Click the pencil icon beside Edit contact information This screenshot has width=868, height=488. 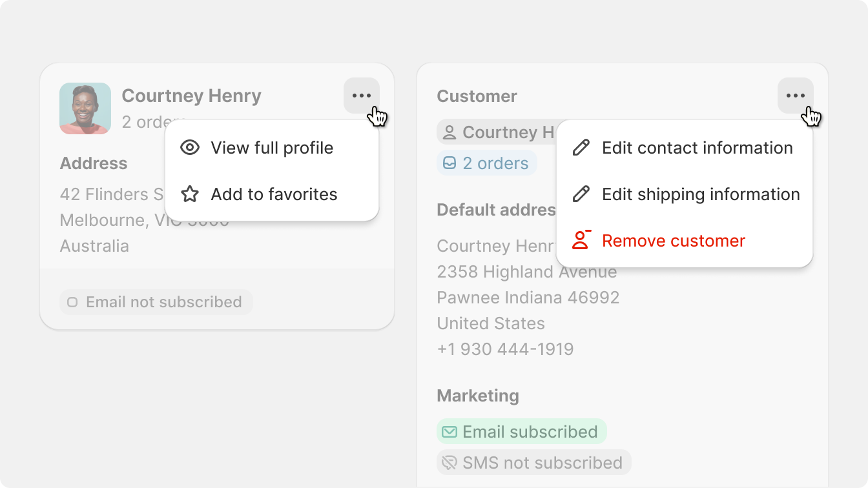point(581,148)
